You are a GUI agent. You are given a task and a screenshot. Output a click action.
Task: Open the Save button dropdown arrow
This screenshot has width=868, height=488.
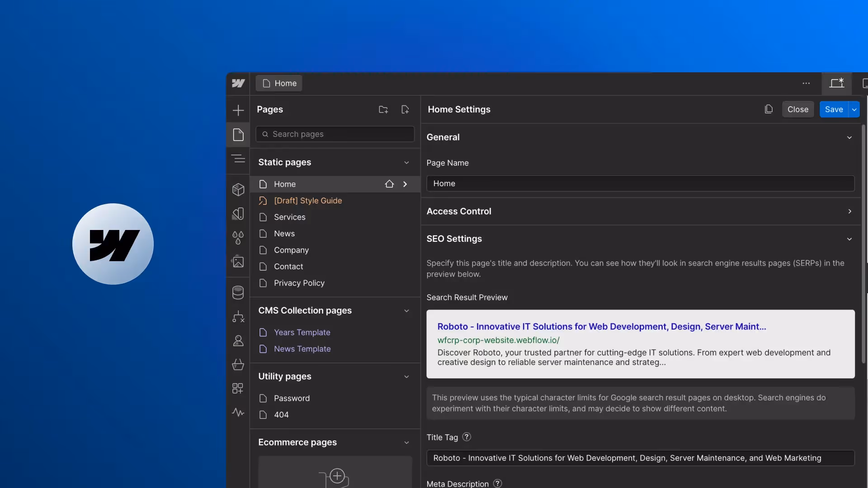(854, 109)
